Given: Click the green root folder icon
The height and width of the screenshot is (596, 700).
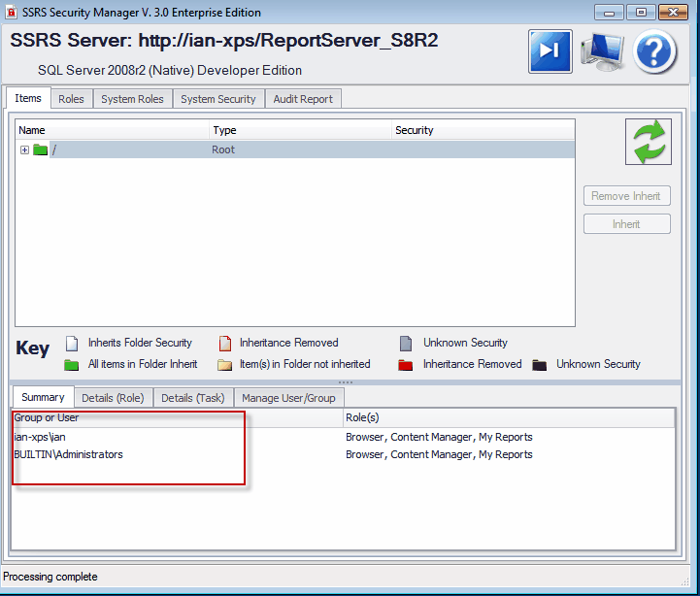Looking at the screenshot, I should pyautogui.click(x=40, y=149).
